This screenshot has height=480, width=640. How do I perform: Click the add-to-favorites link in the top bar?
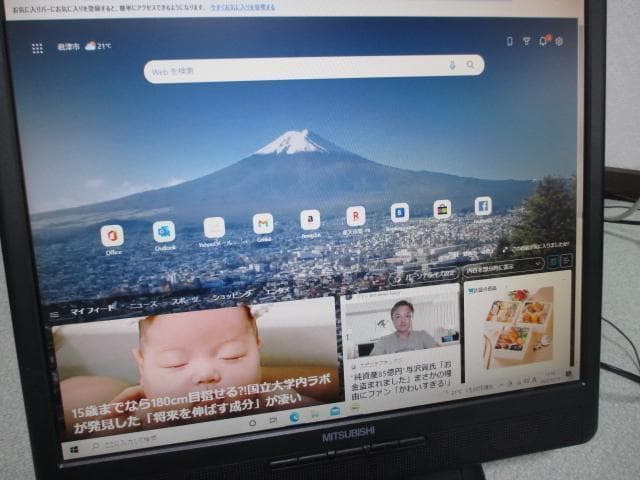(x=243, y=7)
